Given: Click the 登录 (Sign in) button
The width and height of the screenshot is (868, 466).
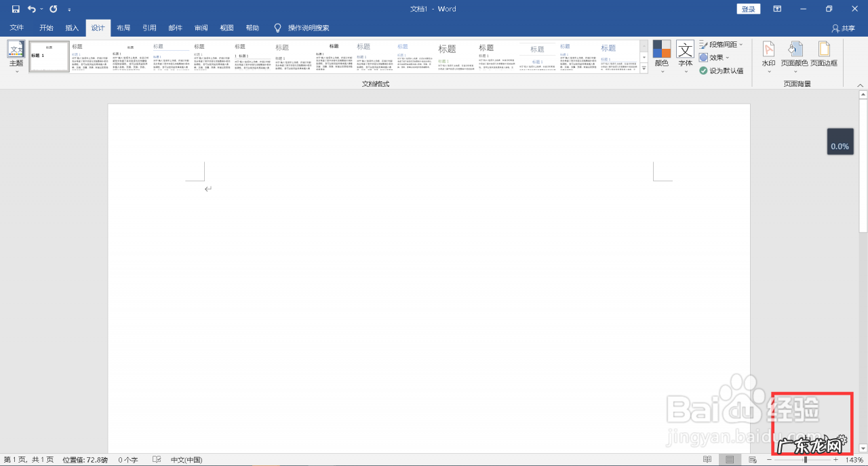Looking at the screenshot, I should 748,9.
